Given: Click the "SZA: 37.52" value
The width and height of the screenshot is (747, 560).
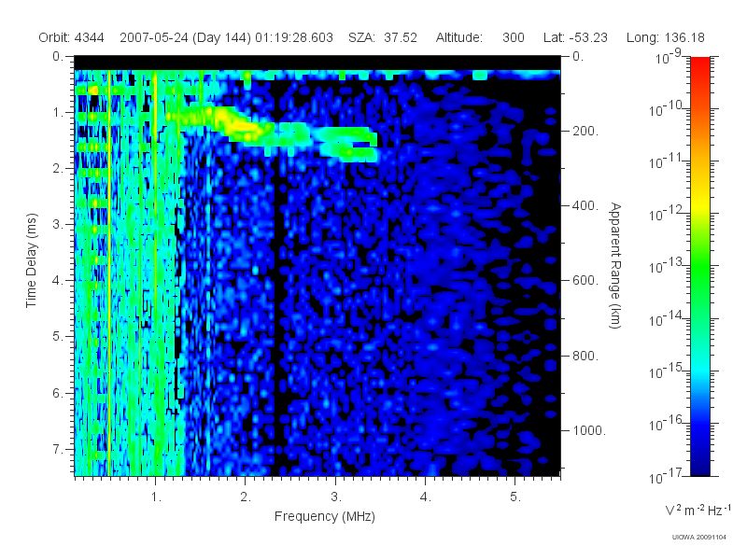Looking at the screenshot, I should click(x=383, y=37).
